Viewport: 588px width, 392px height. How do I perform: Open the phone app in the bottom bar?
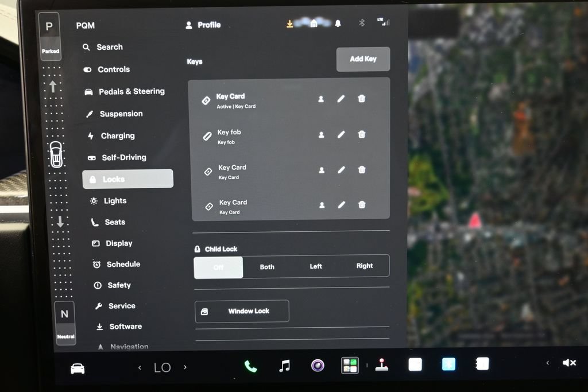(250, 366)
